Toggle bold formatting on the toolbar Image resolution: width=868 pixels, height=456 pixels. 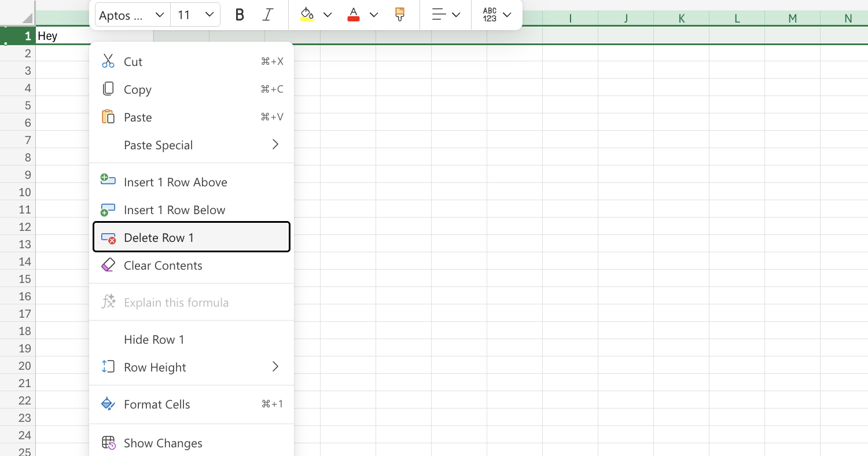coord(239,14)
